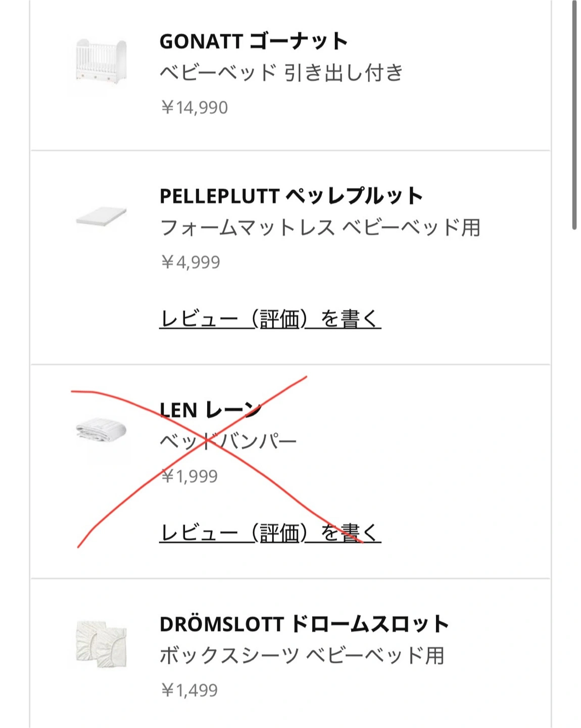581x728 pixels.
Task: Write a review for PELLEPLUTT mattress
Action: (x=270, y=319)
